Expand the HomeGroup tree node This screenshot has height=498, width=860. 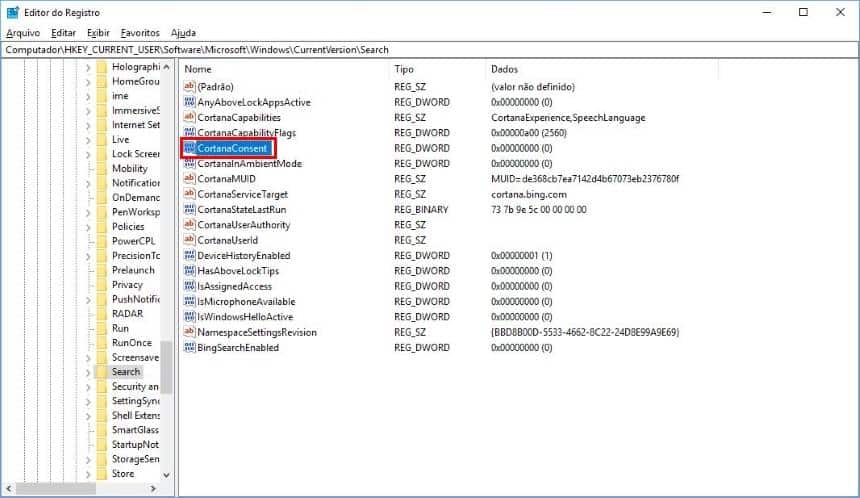[x=88, y=82]
